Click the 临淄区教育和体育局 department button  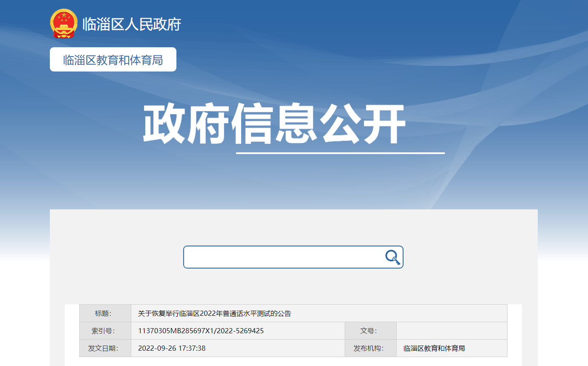(x=113, y=60)
